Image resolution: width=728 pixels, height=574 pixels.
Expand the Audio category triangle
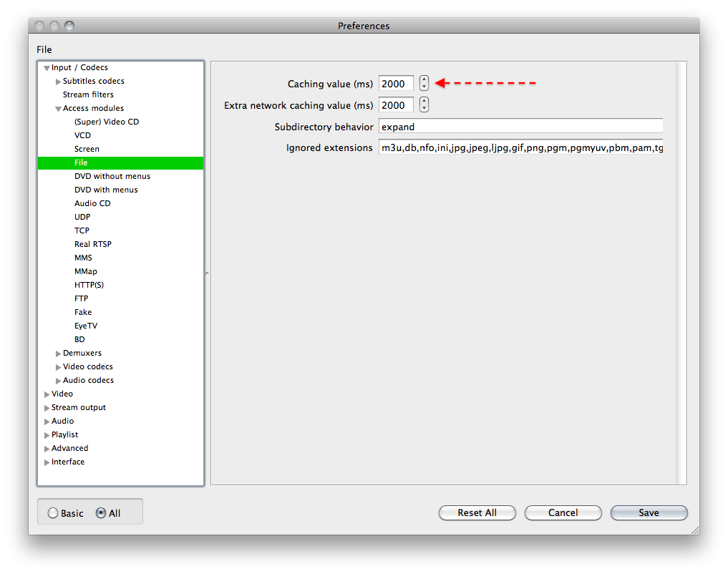click(x=47, y=422)
